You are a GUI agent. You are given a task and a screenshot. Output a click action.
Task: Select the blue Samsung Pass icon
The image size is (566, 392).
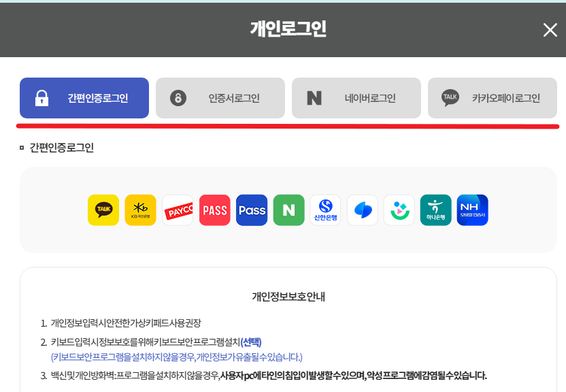tap(252, 210)
